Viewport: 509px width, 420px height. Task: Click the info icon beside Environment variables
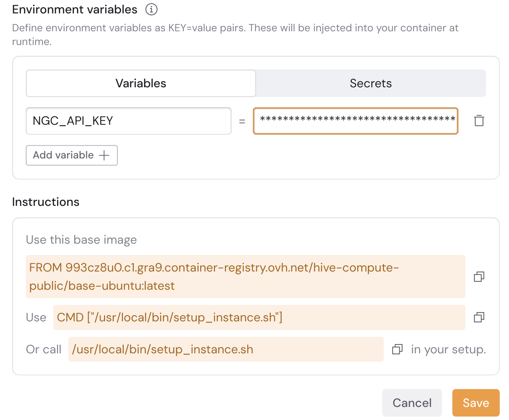pyautogui.click(x=151, y=10)
